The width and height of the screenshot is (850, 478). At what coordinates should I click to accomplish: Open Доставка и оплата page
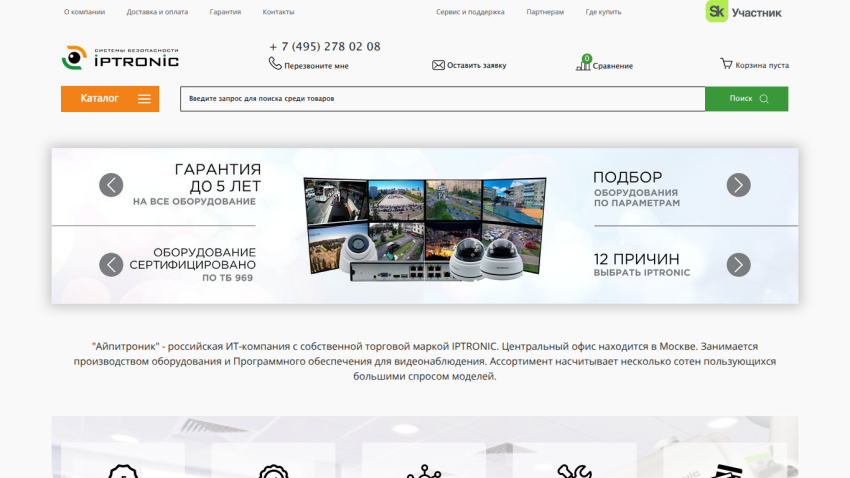tap(157, 12)
